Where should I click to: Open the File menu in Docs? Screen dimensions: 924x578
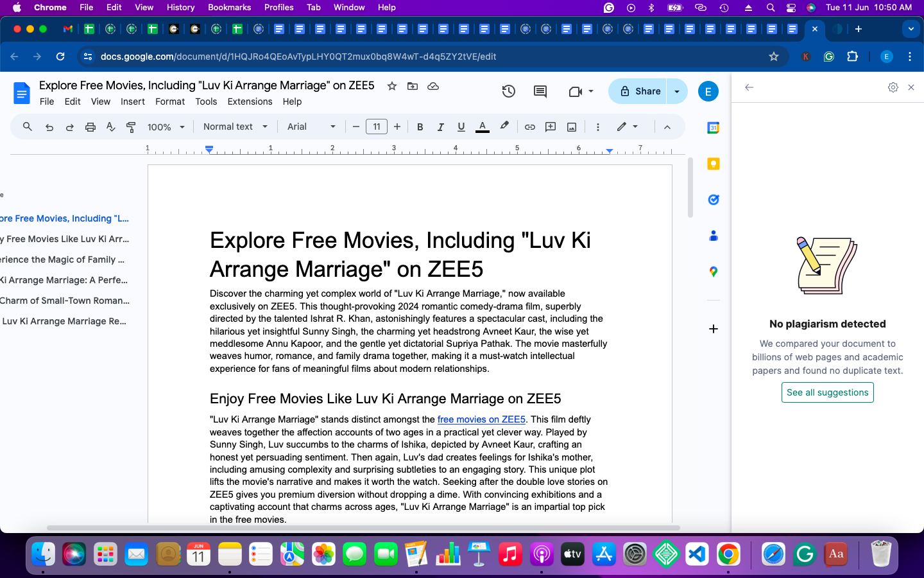(47, 101)
